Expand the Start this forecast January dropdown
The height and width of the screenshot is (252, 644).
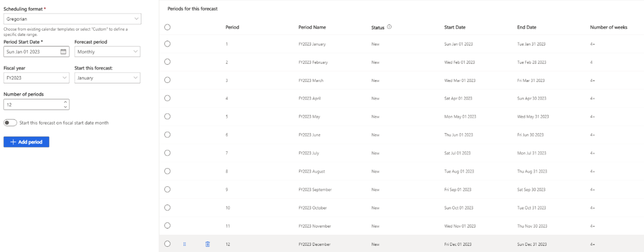pyautogui.click(x=107, y=78)
